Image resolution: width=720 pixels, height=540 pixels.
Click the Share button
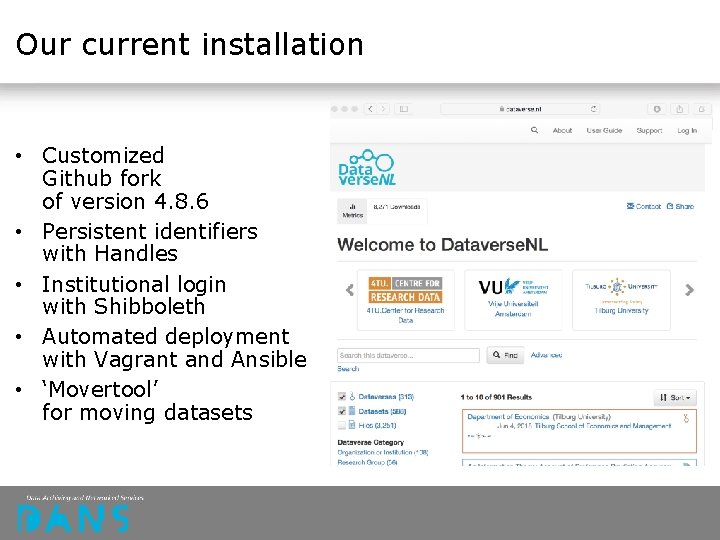[680, 206]
